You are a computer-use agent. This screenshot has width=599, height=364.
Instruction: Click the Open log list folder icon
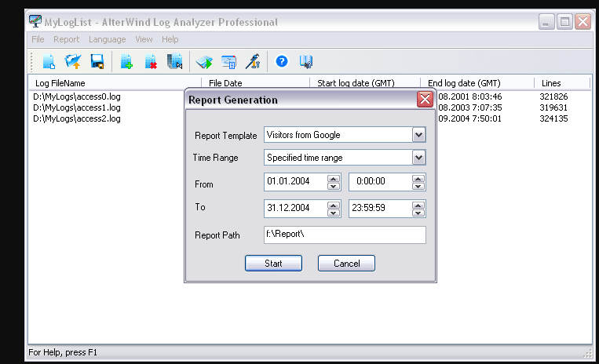(73, 61)
